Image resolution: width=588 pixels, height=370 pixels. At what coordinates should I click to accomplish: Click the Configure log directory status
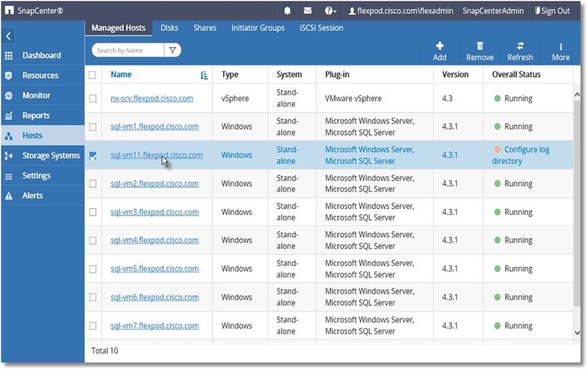coord(521,155)
